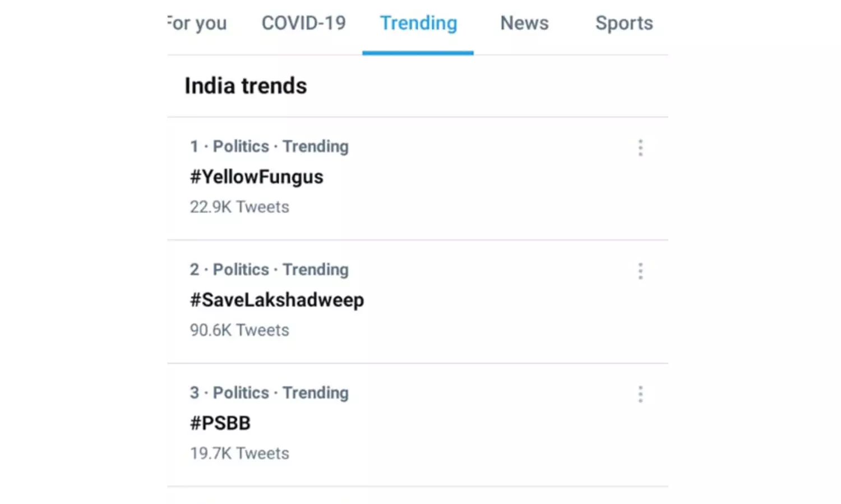Click the 90.6K Tweets count
This screenshot has width=841, height=504.
tap(239, 330)
